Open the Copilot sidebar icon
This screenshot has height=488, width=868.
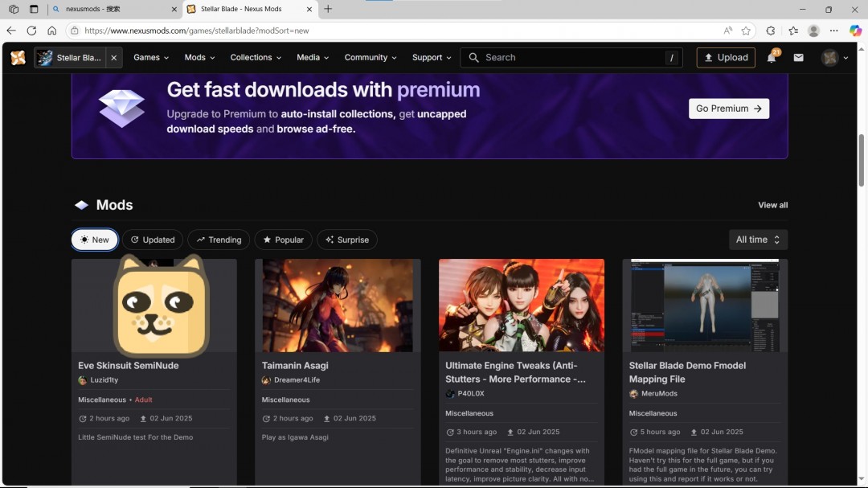pyautogui.click(x=855, y=31)
